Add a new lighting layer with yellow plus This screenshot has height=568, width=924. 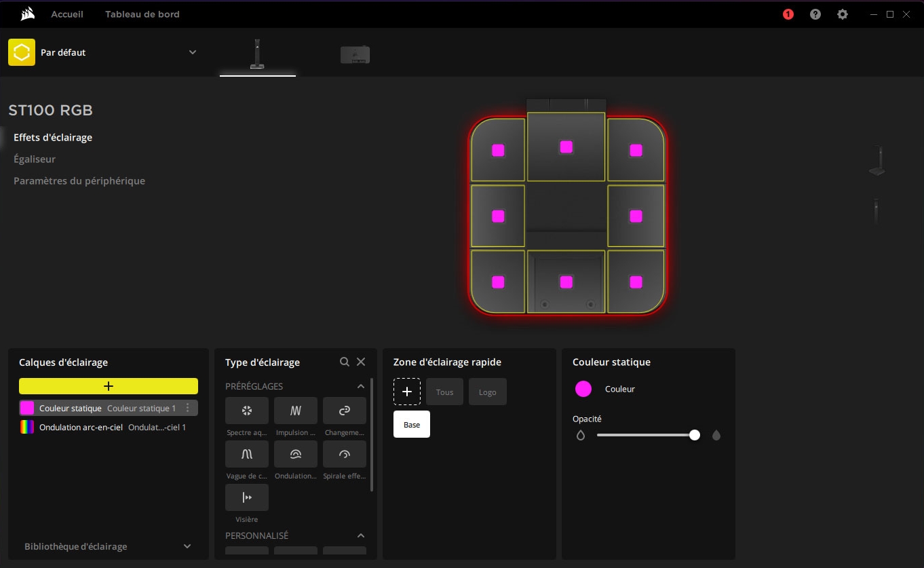(109, 386)
